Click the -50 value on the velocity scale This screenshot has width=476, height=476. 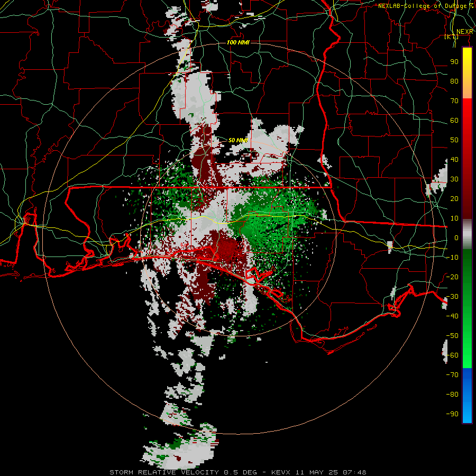tap(452, 336)
